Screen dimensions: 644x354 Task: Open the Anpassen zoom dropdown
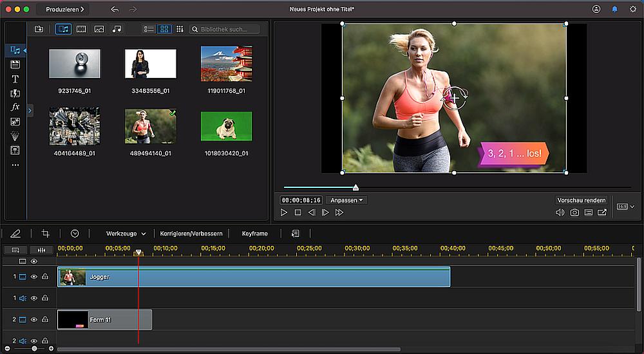click(347, 200)
